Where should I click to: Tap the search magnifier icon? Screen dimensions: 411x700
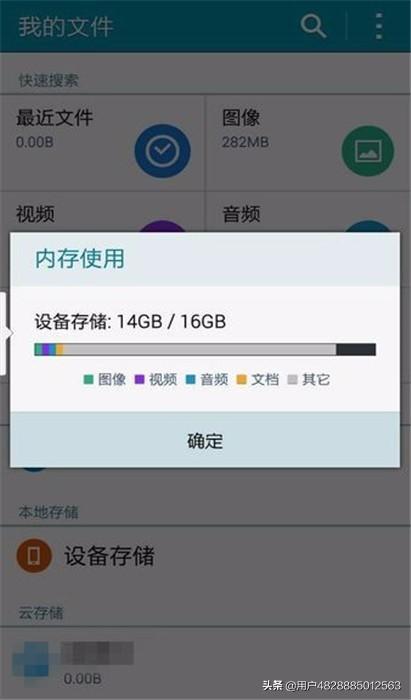tap(313, 26)
